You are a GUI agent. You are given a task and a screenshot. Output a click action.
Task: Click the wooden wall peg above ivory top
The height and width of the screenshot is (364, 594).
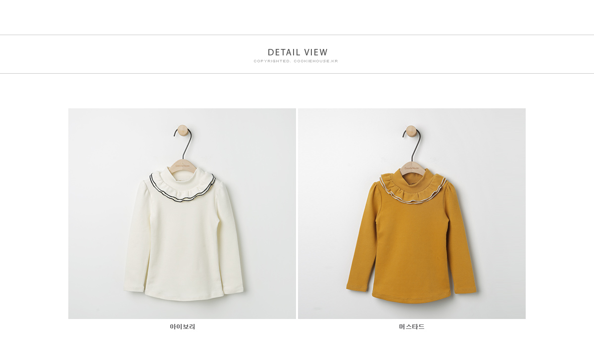point(183,130)
